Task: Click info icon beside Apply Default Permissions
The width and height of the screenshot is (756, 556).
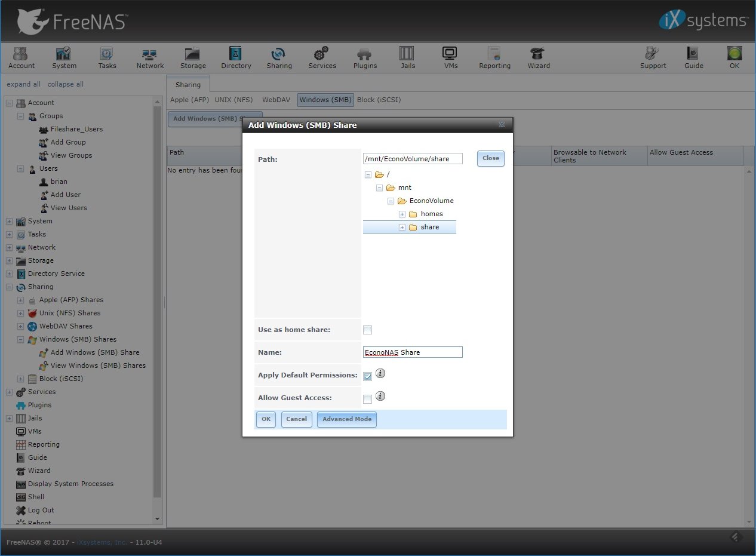Action: point(380,374)
